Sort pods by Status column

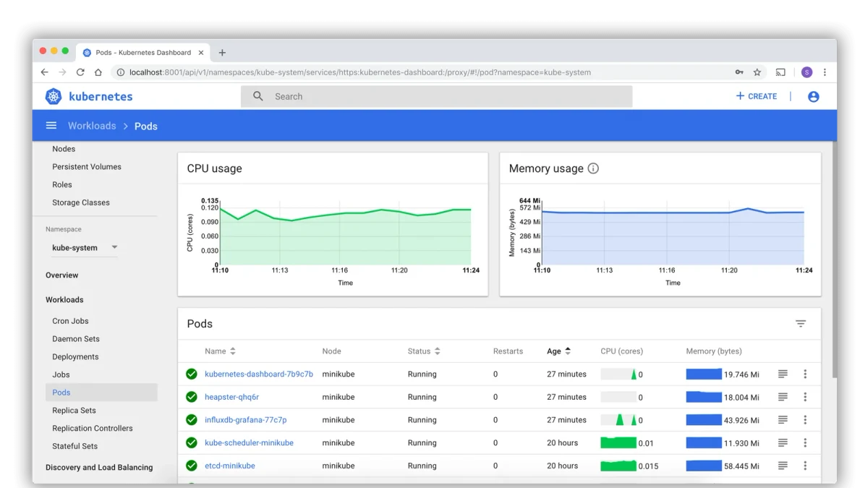click(424, 351)
